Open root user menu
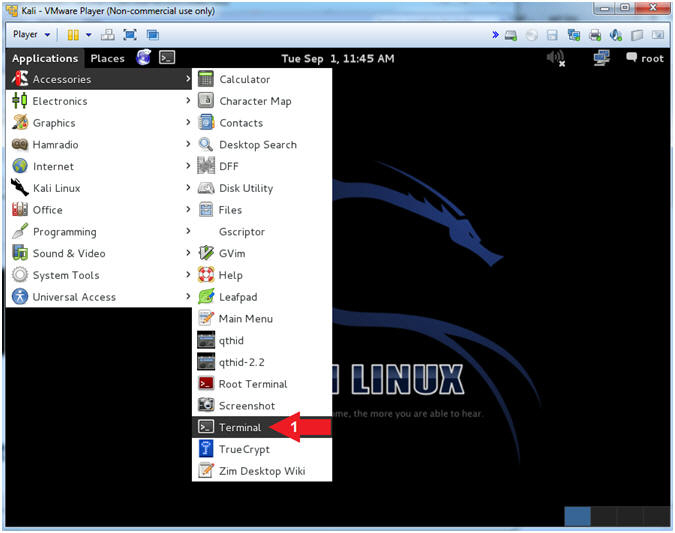The height and width of the screenshot is (533, 675). coord(645,58)
